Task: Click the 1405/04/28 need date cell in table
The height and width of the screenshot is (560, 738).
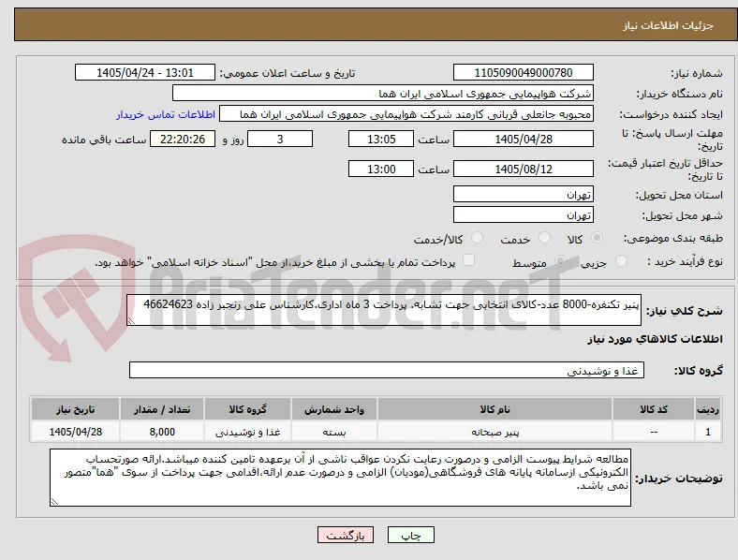Action: (75, 432)
